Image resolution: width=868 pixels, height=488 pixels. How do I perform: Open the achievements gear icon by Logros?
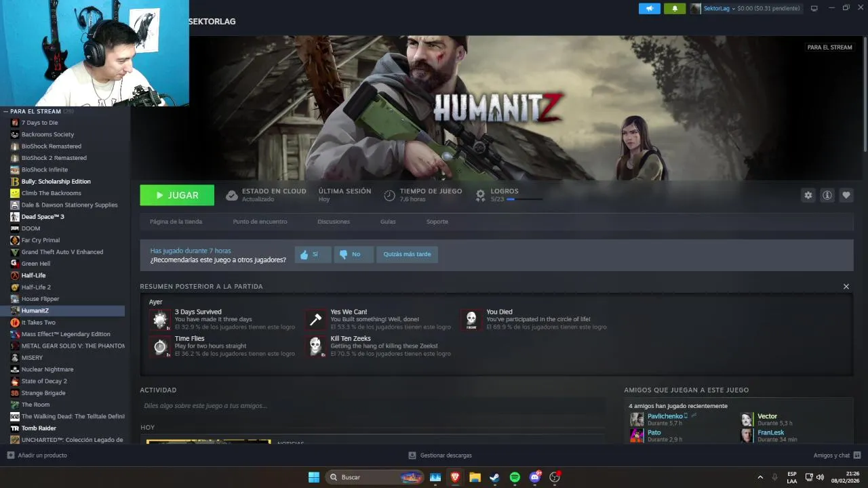coord(480,195)
